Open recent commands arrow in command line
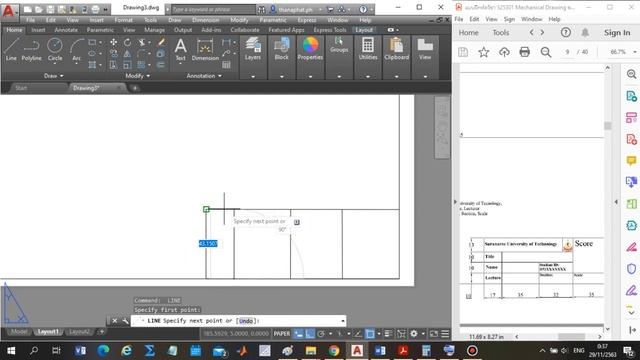Viewport: 640px width, 360px height. coord(342,321)
